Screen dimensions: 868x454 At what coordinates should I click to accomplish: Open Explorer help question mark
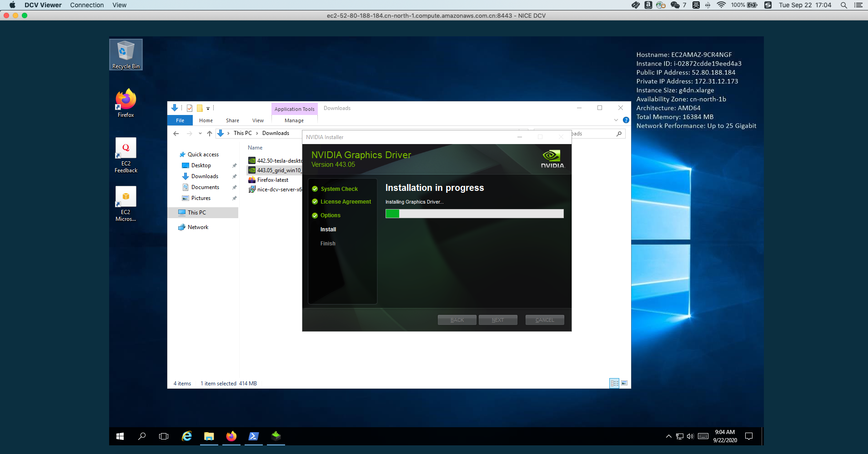click(x=626, y=120)
